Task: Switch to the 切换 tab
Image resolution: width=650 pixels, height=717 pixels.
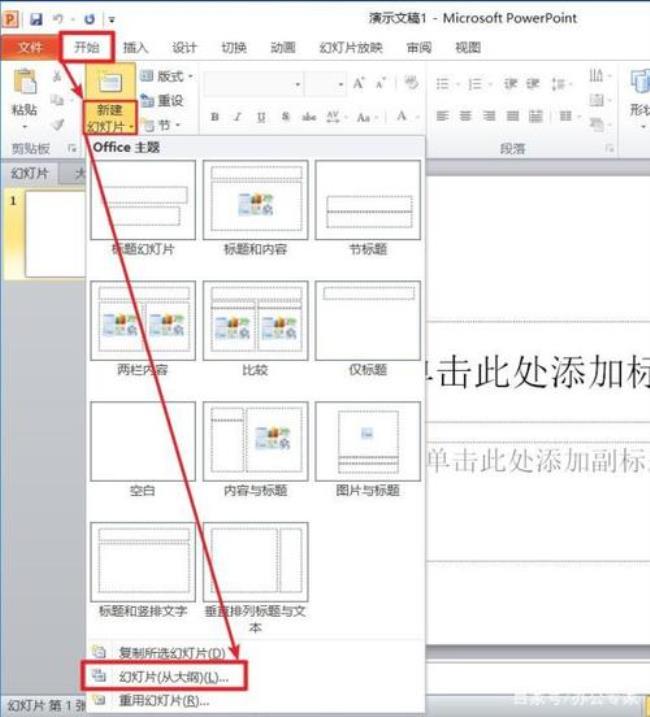Action: click(x=234, y=48)
